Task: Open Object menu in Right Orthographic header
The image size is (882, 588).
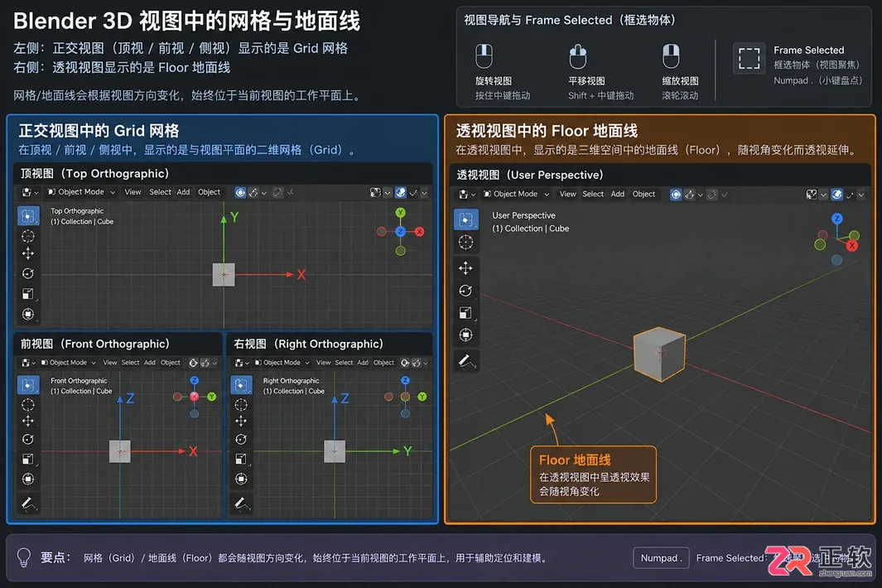Action: tap(384, 363)
